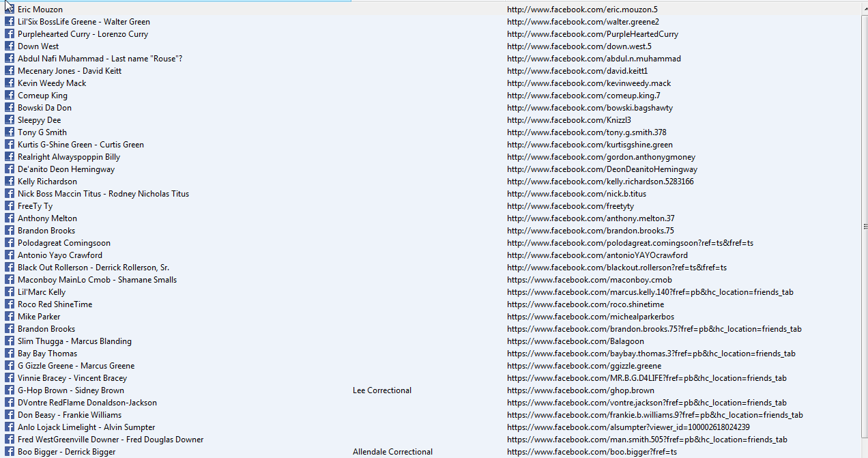The height and width of the screenshot is (458, 868).
Task: Click URL facebook.com/eric.mouzon.5
Action: [x=582, y=10]
